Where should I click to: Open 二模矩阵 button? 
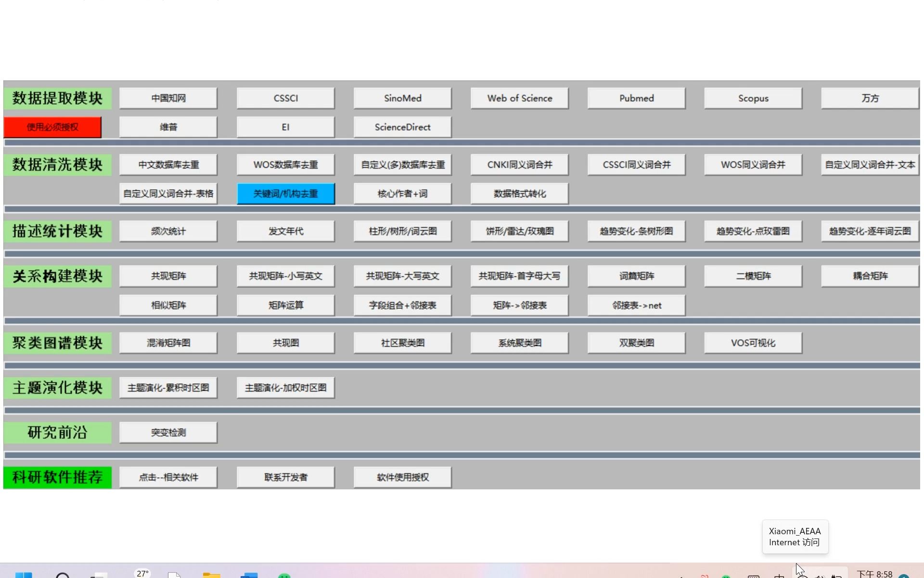[x=754, y=276]
